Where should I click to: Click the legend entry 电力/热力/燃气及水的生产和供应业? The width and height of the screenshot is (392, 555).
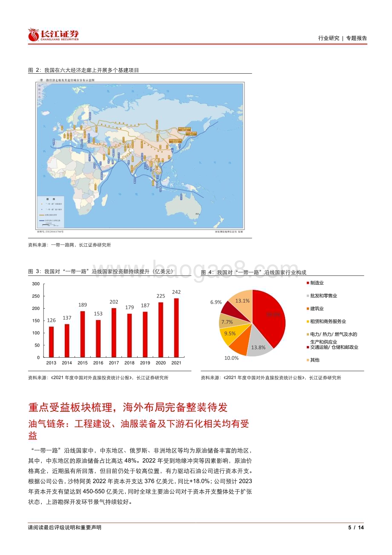coord(334,338)
